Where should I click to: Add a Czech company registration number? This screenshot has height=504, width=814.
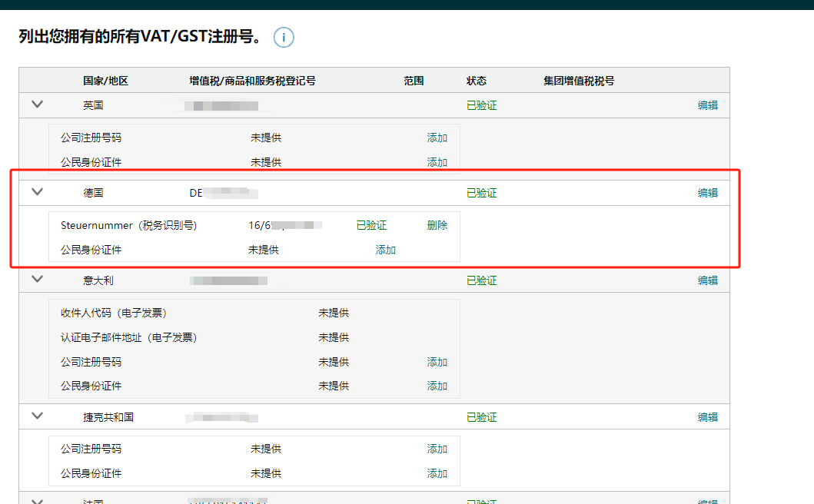point(437,449)
